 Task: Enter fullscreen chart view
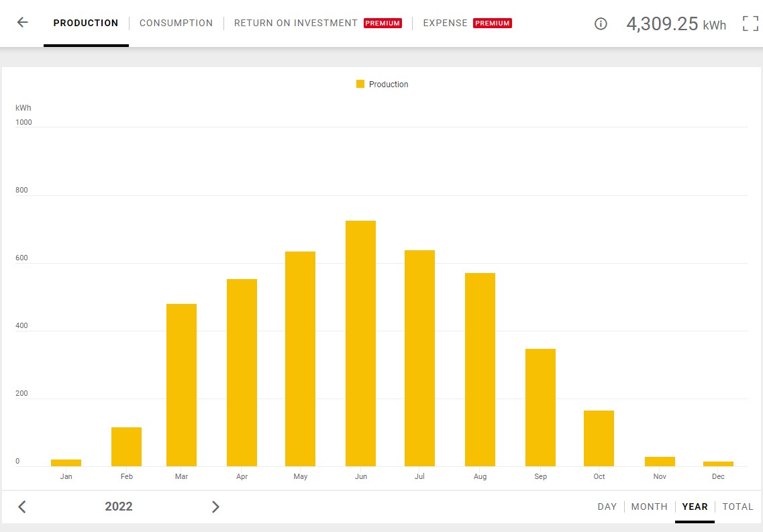(x=750, y=24)
